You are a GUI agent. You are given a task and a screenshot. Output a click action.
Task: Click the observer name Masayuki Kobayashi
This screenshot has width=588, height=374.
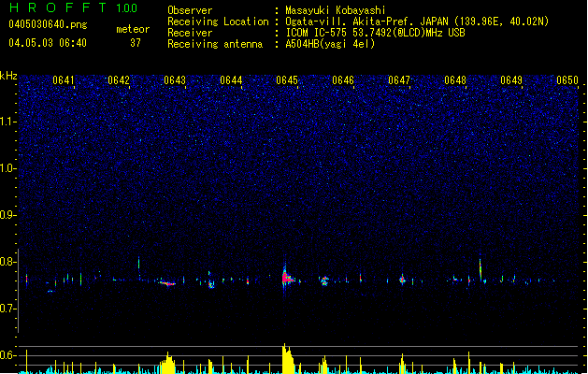click(x=336, y=10)
